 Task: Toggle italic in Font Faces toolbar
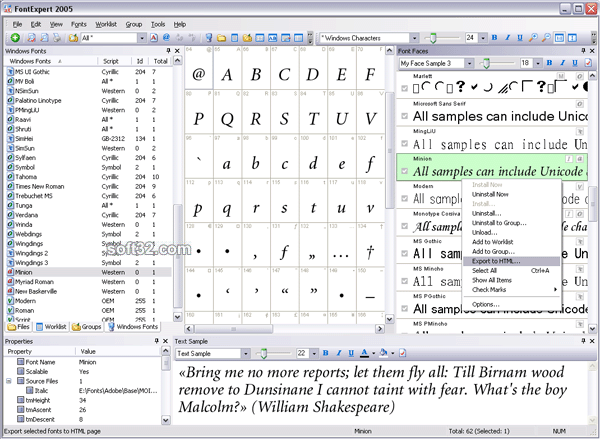tap(562, 63)
